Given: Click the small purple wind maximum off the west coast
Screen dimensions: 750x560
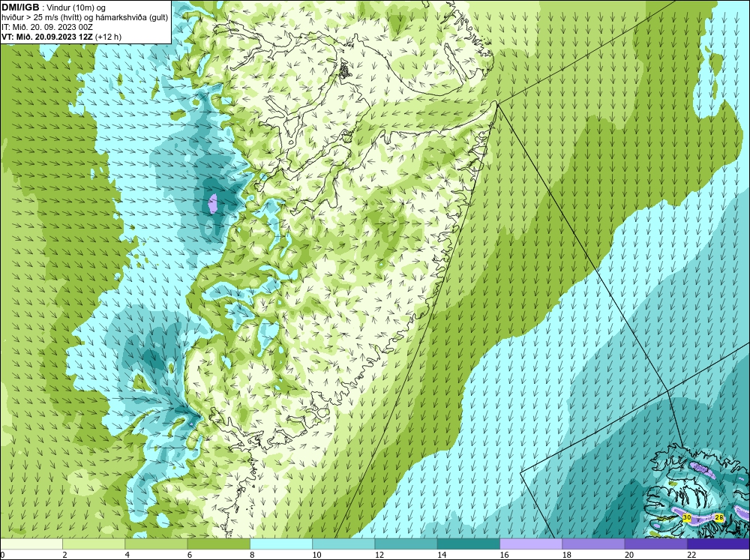Looking at the screenshot, I should click(x=213, y=202).
